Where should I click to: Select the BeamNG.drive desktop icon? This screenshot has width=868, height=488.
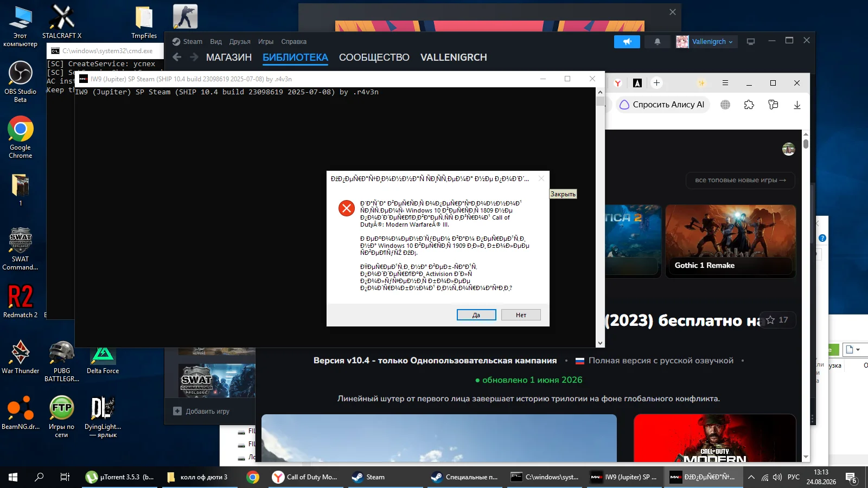click(x=20, y=413)
